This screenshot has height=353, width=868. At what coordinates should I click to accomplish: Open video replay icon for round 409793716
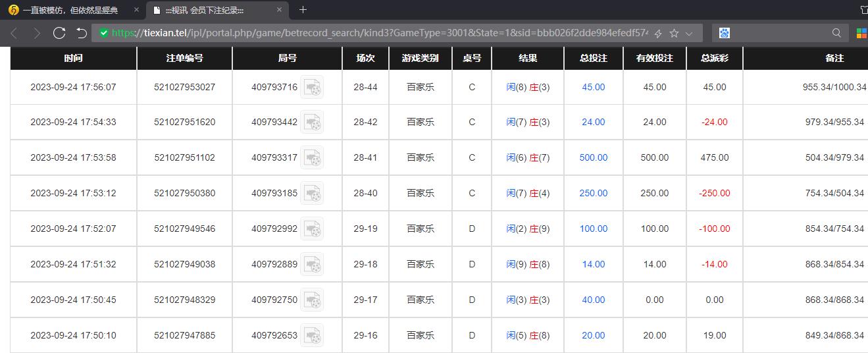click(312, 87)
